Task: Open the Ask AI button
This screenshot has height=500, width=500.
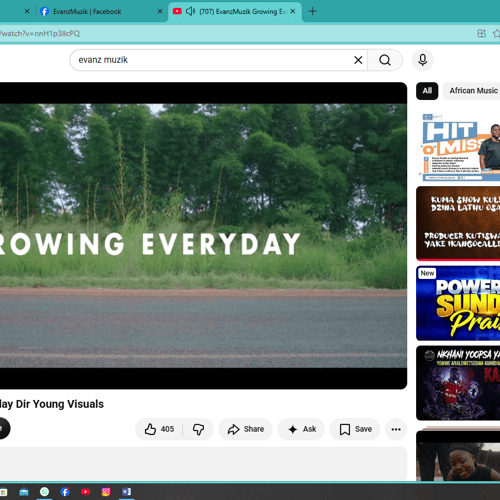Action: 301,429
